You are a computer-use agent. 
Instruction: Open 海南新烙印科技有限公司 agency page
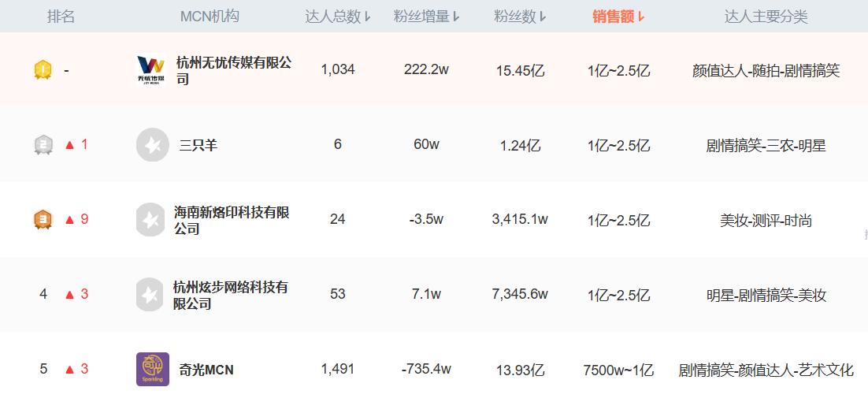pos(232,220)
